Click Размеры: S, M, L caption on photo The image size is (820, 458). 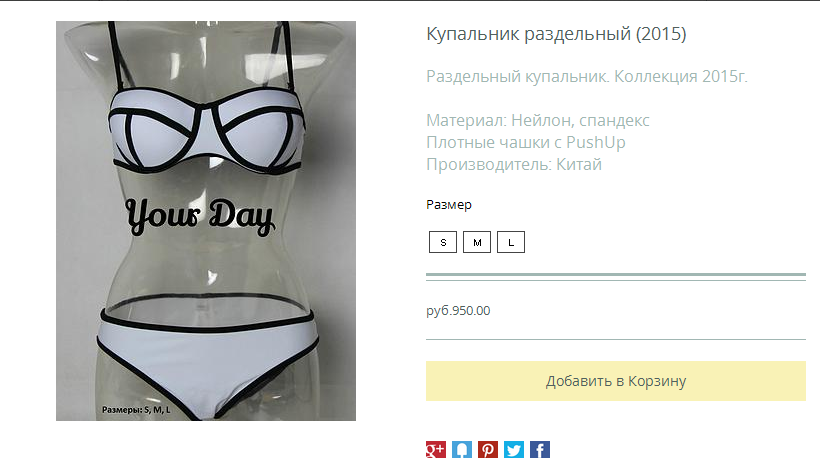[136, 410]
